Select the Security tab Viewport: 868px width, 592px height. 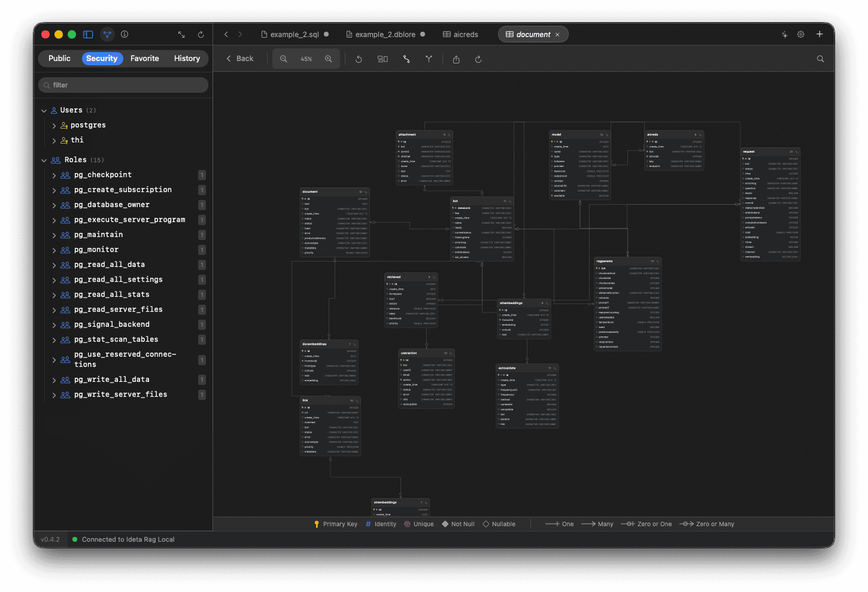tap(102, 58)
